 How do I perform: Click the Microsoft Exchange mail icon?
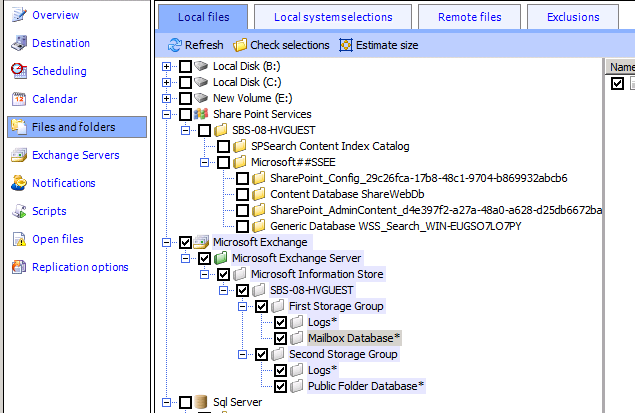201,242
